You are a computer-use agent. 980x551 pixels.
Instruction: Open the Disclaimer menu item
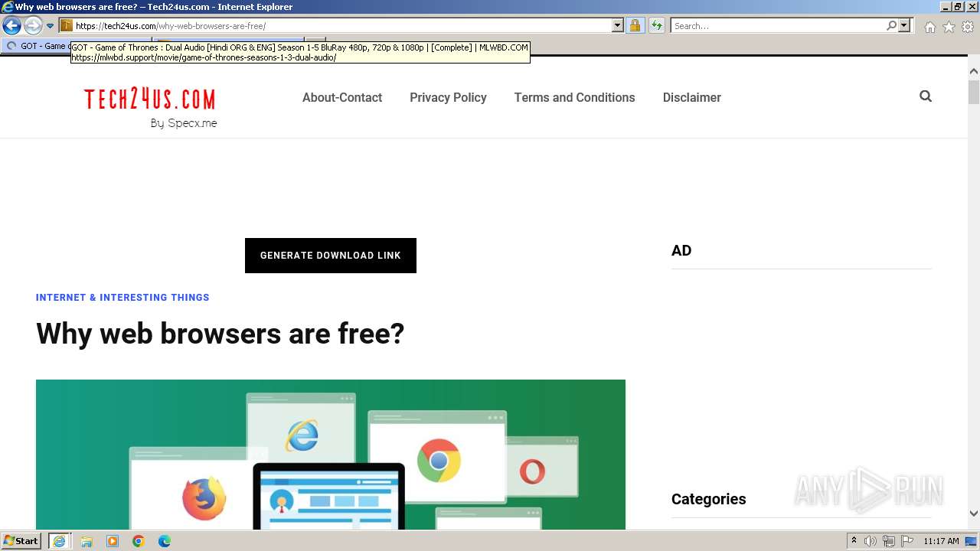click(692, 97)
